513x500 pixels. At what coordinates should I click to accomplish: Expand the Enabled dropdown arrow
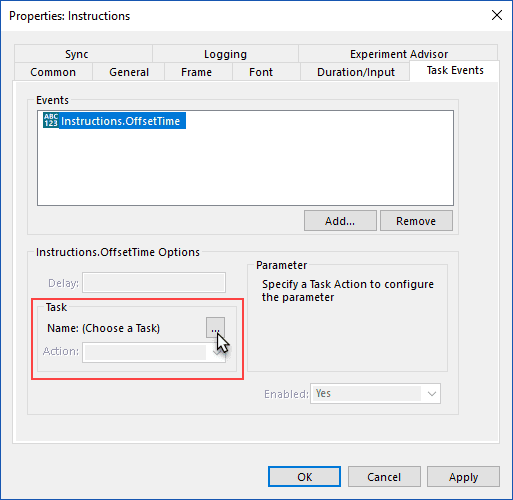coord(431,394)
